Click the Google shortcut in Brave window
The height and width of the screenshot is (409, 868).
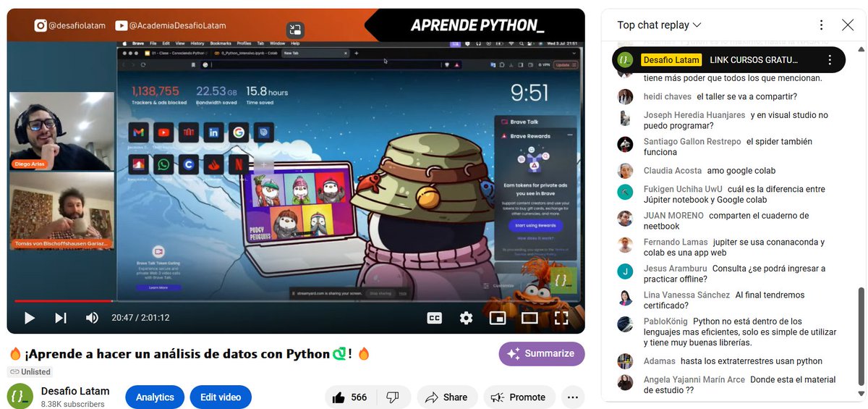(239, 132)
